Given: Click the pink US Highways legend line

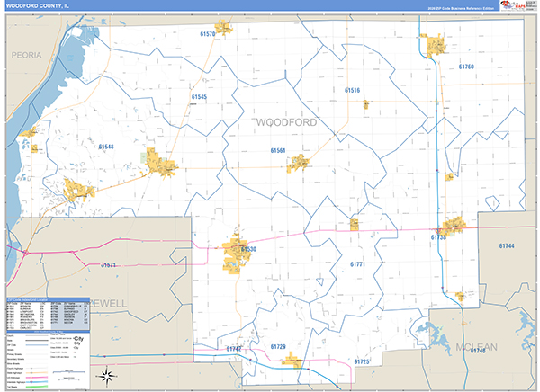Looking at the screenshot, I should pos(37,378).
